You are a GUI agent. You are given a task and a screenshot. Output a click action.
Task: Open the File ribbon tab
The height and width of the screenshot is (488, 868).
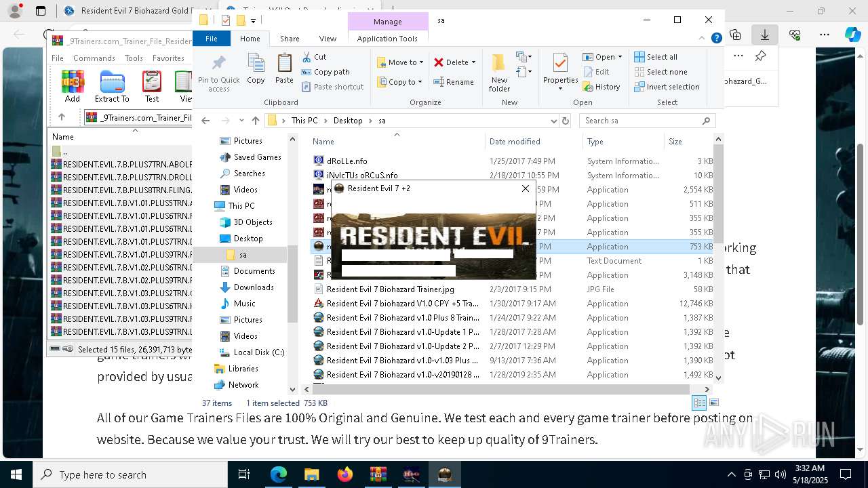[x=212, y=39]
